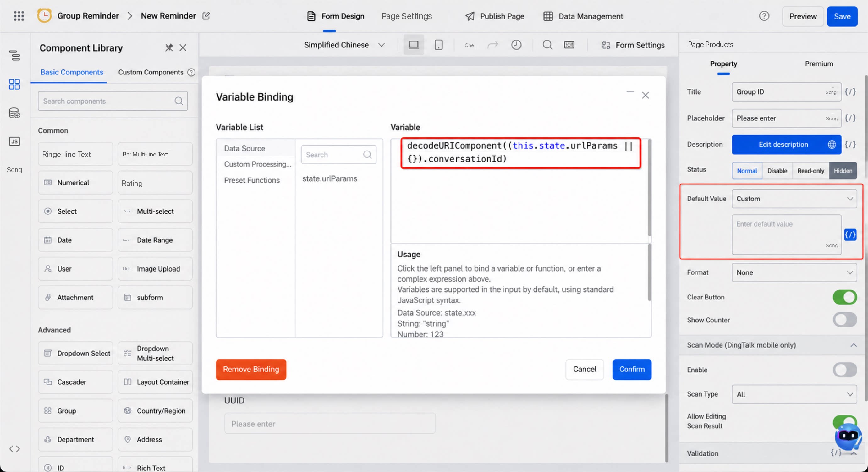Enable the Show Counter switch
The image size is (868, 472).
click(845, 320)
